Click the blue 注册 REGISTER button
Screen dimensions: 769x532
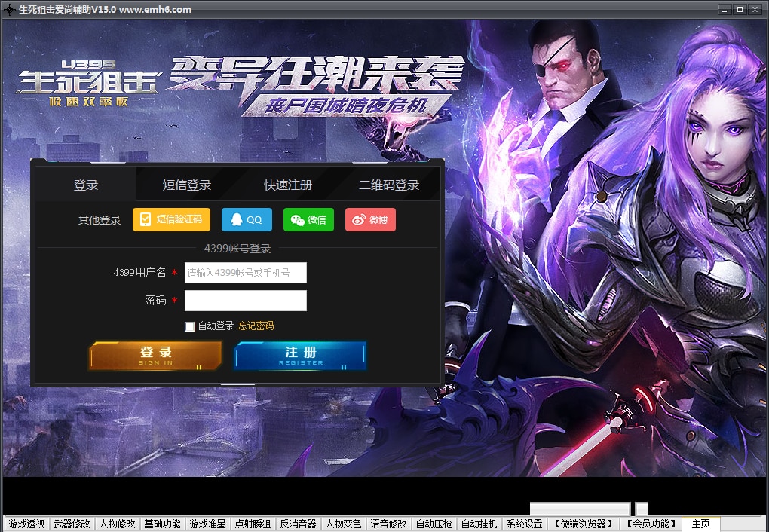[301, 356]
